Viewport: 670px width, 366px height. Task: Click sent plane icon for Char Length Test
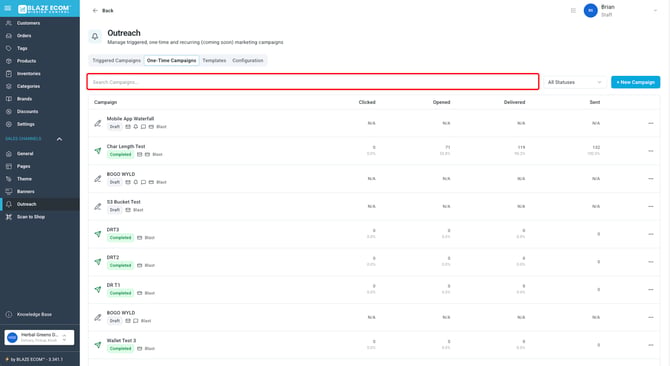(x=98, y=151)
